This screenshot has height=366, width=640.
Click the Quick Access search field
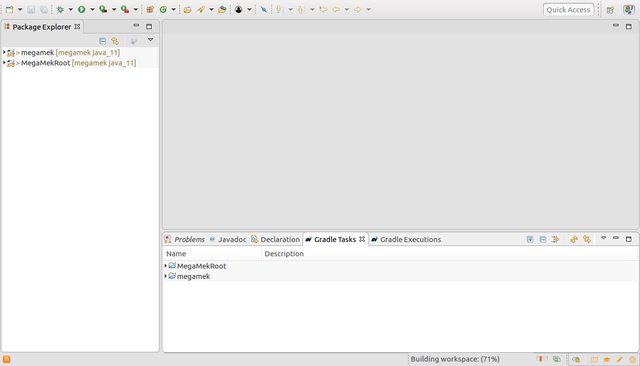(x=568, y=10)
